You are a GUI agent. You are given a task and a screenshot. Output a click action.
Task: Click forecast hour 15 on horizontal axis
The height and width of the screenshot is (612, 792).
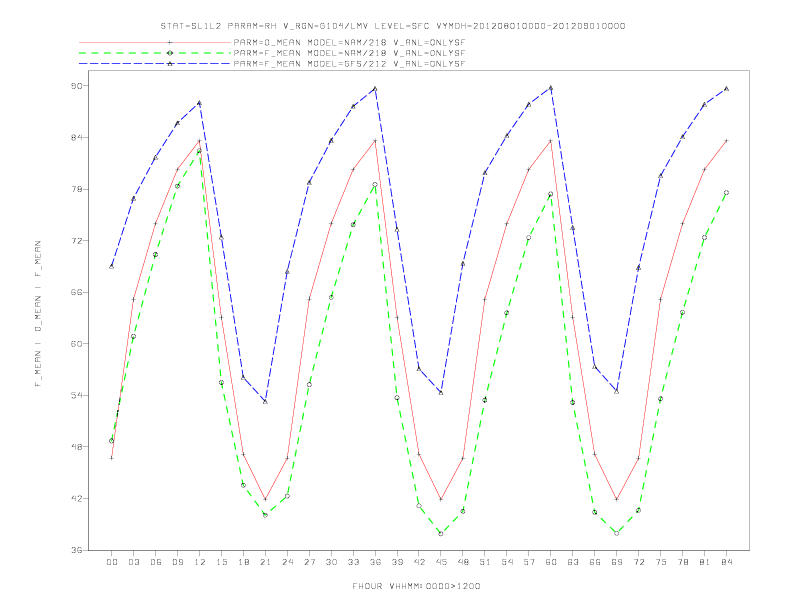[221, 562]
